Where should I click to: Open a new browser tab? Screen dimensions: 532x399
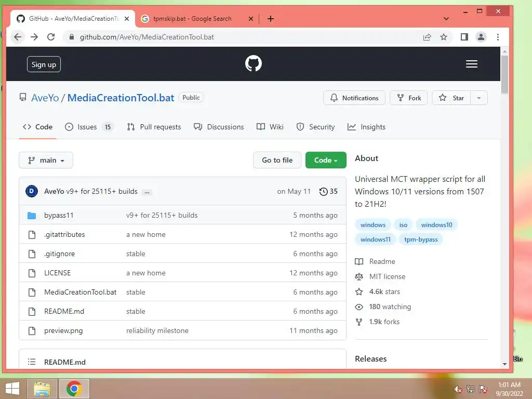tap(270, 19)
